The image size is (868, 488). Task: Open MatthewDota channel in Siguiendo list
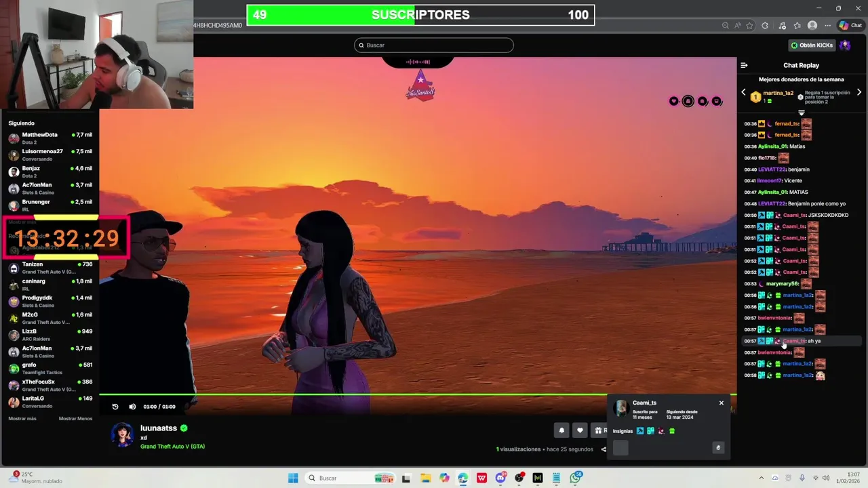pos(50,138)
